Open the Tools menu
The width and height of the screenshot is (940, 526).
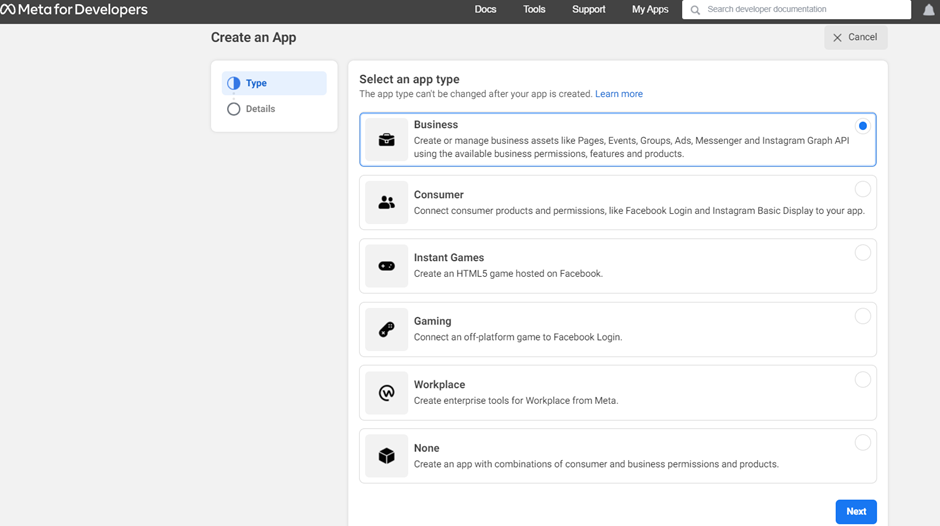tap(534, 10)
